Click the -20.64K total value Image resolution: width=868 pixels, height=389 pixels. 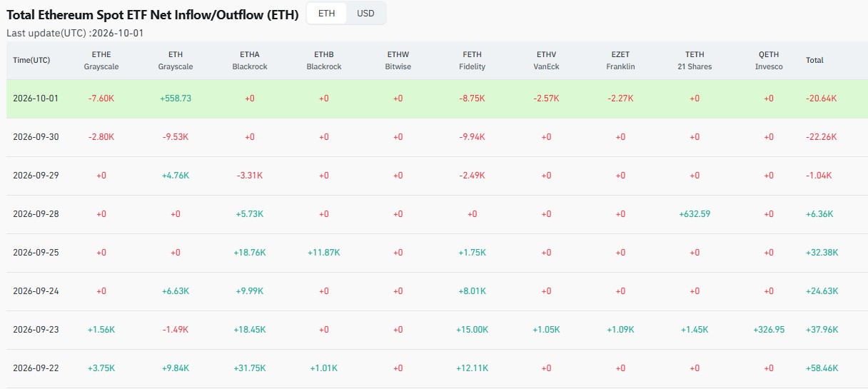(822, 98)
